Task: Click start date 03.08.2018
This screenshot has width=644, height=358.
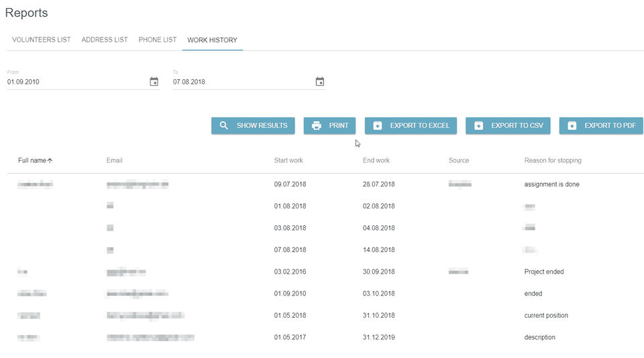Action: (290, 228)
